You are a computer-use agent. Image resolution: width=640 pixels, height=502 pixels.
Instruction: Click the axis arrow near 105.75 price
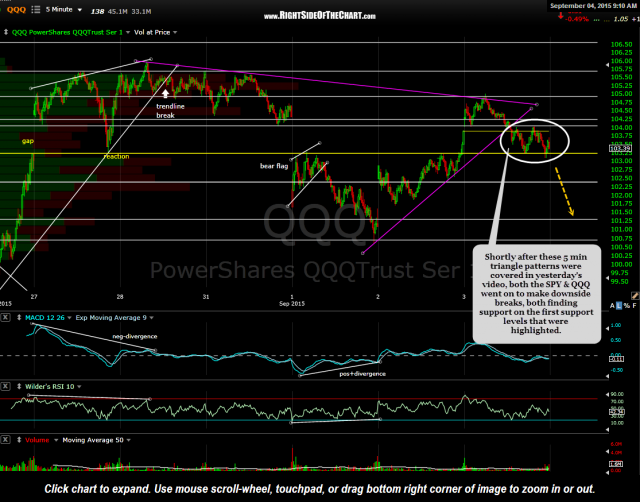point(607,65)
